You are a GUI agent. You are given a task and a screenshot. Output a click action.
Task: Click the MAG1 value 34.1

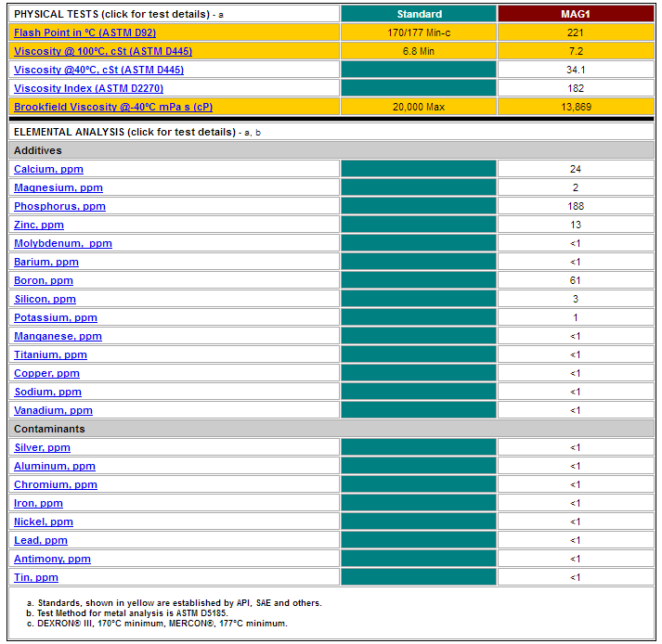[576, 70]
